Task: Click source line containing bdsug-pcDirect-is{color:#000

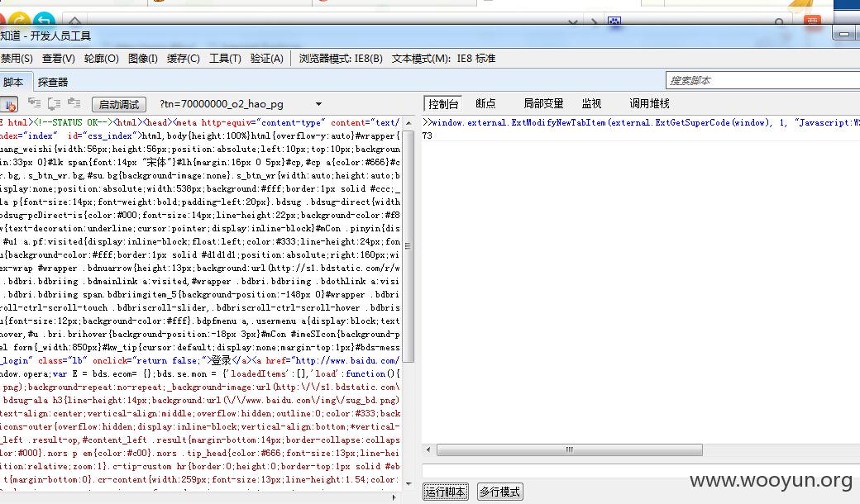Action: (200, 216)
